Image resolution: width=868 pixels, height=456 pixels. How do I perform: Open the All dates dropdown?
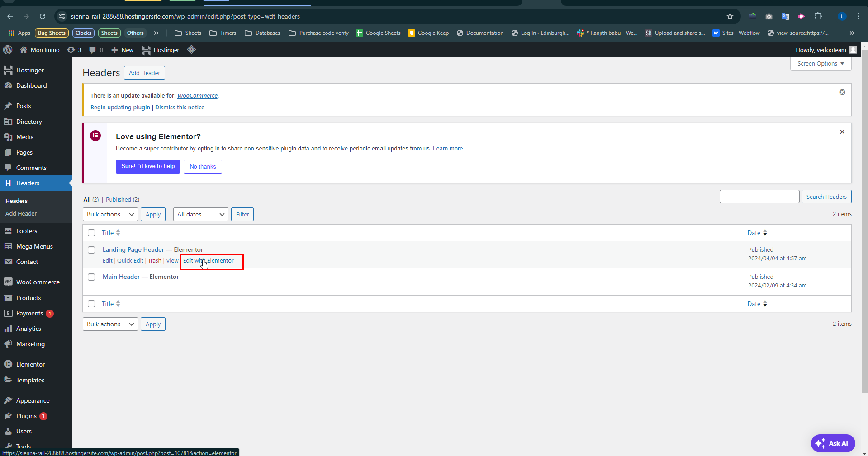coord(201,214)
